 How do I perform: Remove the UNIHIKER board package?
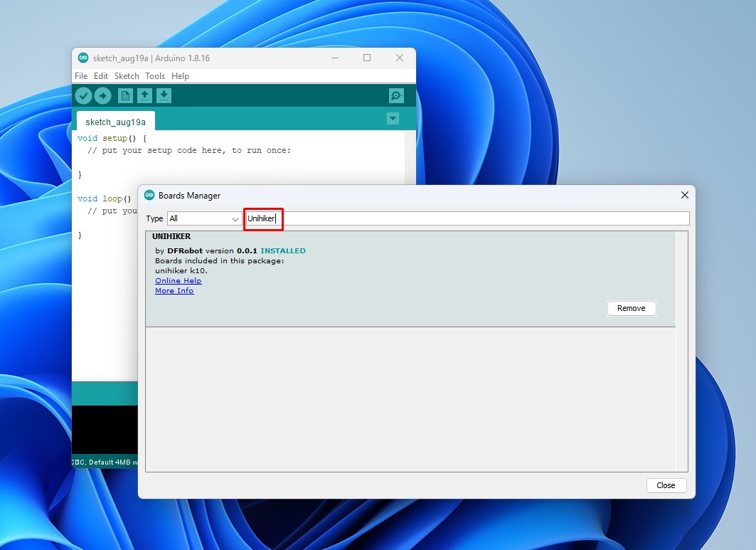pos(631,308)
